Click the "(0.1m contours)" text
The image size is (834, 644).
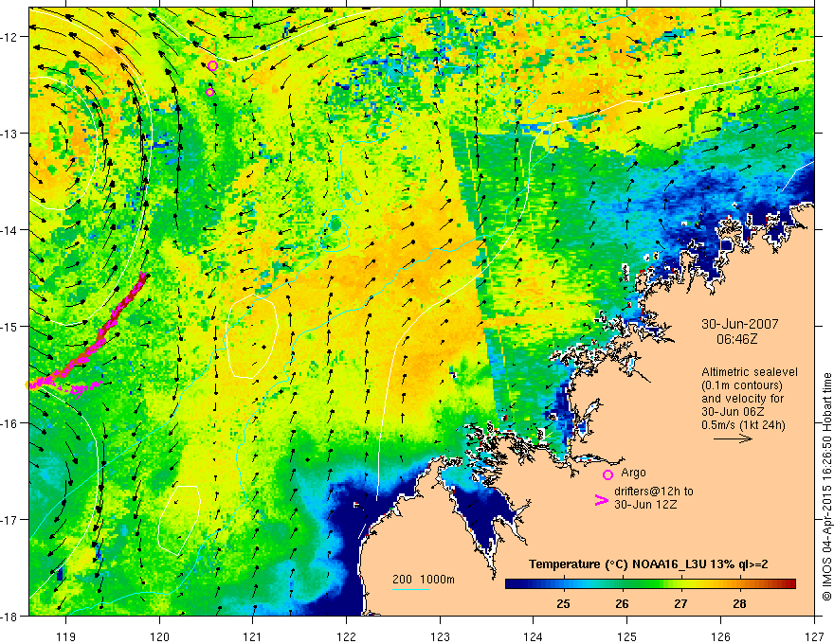coord(742,385)
